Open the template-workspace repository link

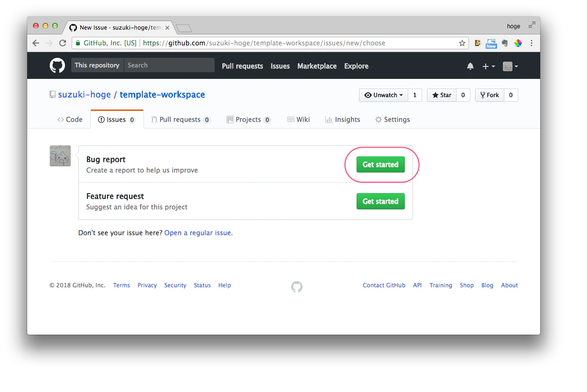pyautogui.click(x=162, y=95)
